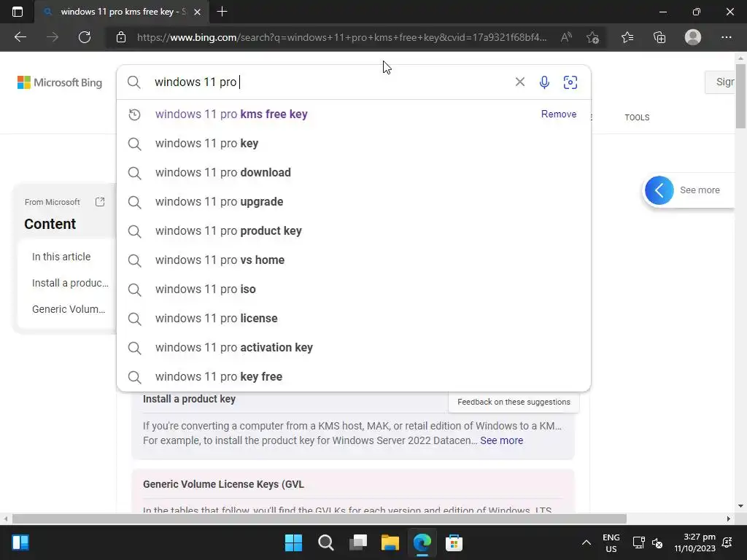747x560 pixels.
Task: Click the horizontal scrollbar right arrow
Action: (x=729, y=518)
